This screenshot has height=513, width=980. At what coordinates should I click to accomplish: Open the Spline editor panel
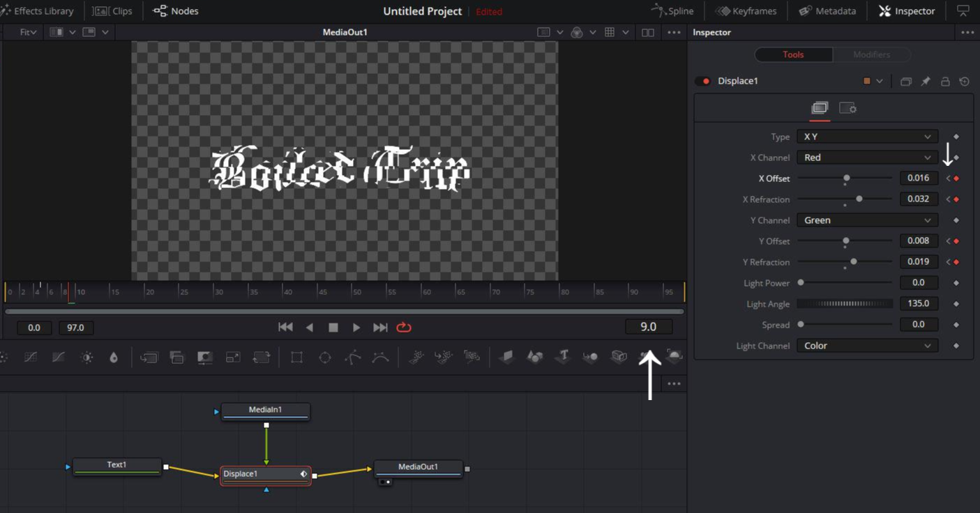point(672,11)
